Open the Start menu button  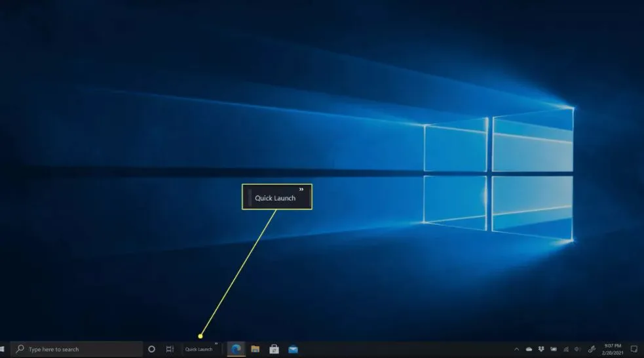tap(2, 349)
